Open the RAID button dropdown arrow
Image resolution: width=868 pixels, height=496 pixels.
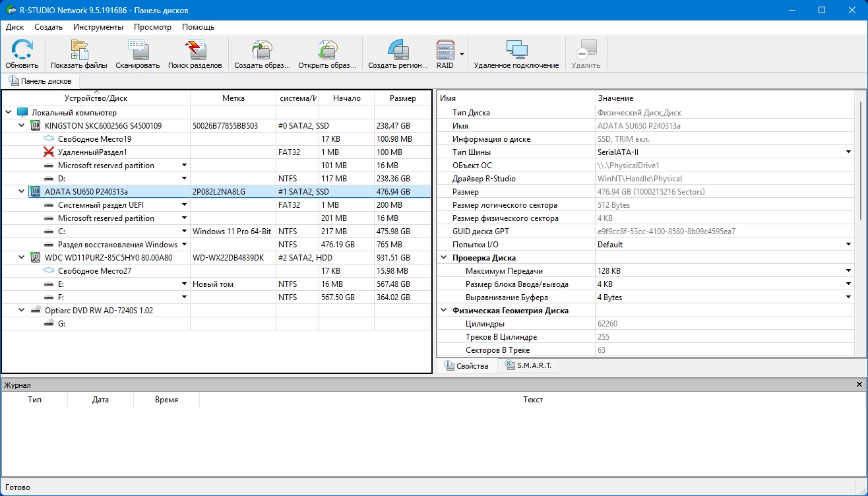462,54
